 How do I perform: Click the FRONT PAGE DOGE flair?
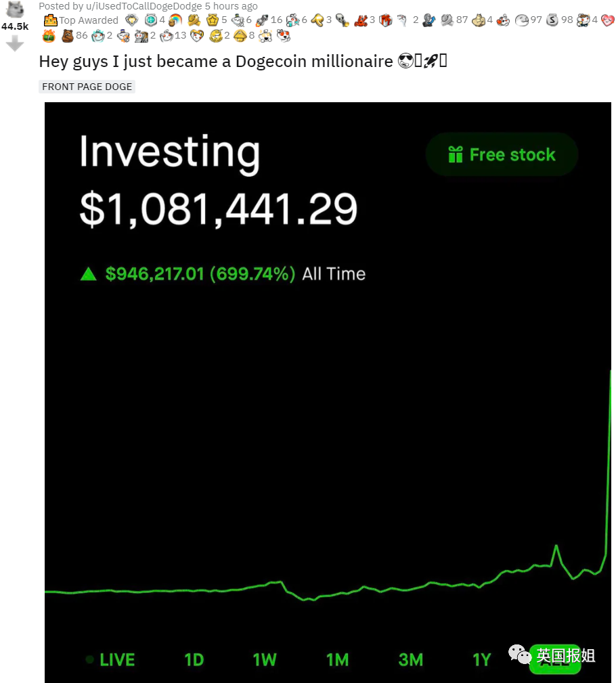[x=87, y=87]
